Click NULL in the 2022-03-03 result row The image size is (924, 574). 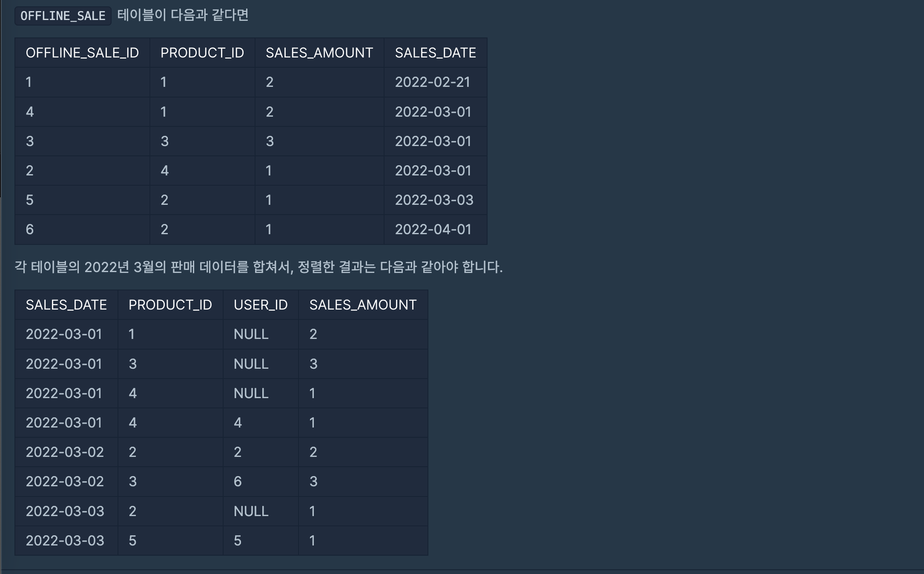point(251,511)
